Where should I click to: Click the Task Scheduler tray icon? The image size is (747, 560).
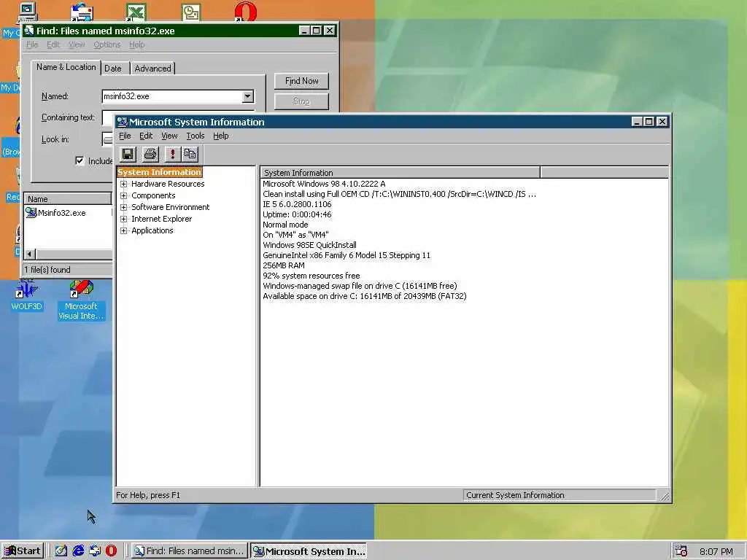[x=681, y=551]
